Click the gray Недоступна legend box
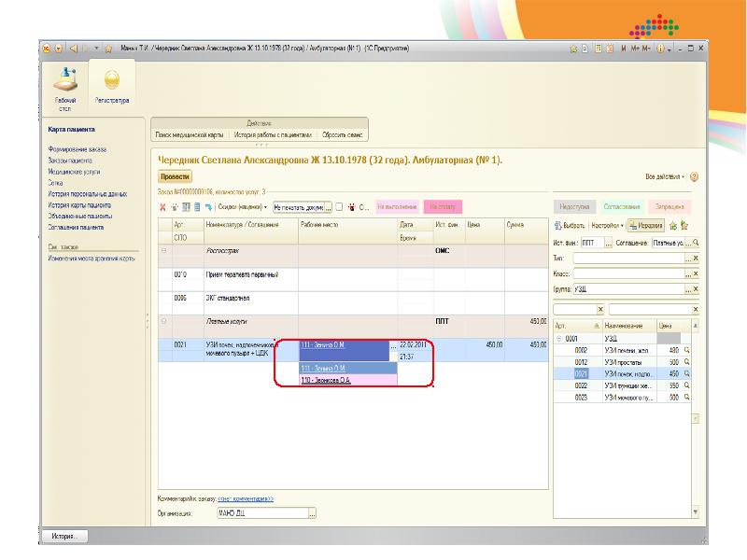 pyautogui.click(x=574, y=206)
